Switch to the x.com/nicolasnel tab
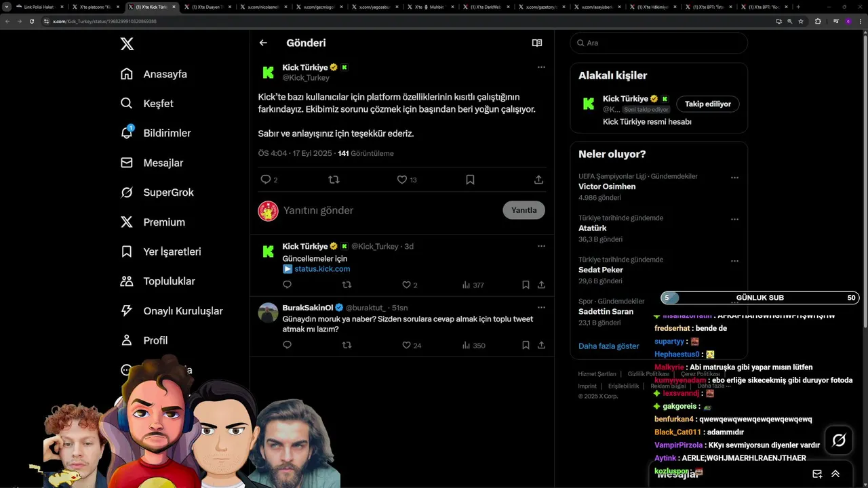The image size is (868, 488). [263, 7]
